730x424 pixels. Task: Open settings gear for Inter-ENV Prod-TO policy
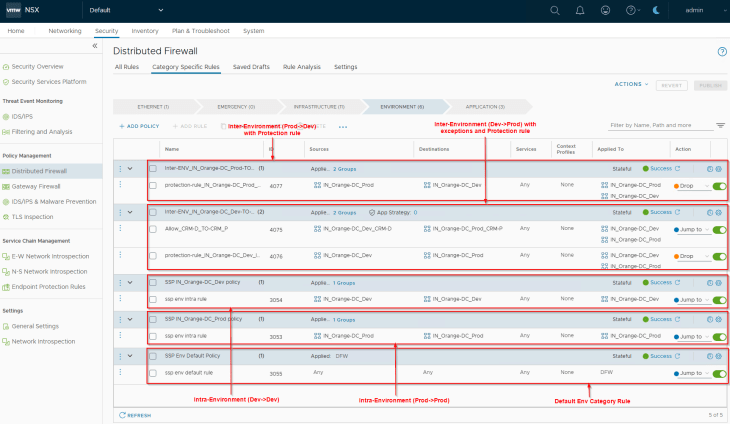coord(718,168)
